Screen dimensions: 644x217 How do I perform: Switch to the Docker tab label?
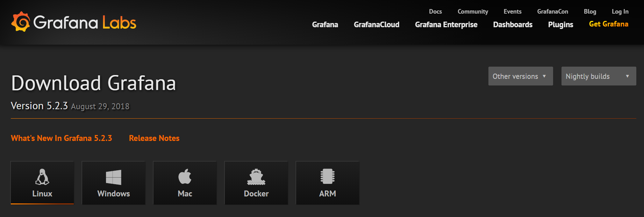pos(256,194)
